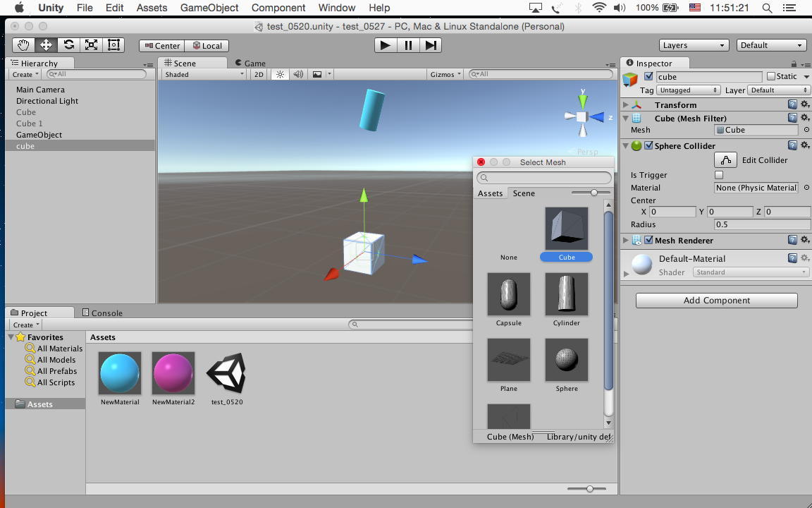Click the Step frame button

tap(431, 45)
